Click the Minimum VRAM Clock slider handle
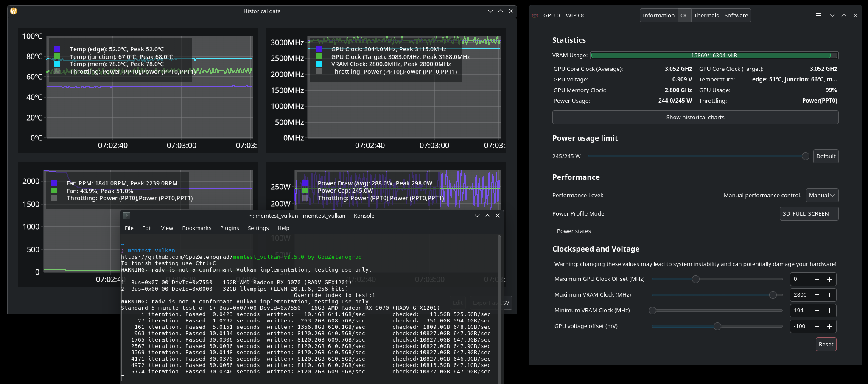 [x=652, y=311]
